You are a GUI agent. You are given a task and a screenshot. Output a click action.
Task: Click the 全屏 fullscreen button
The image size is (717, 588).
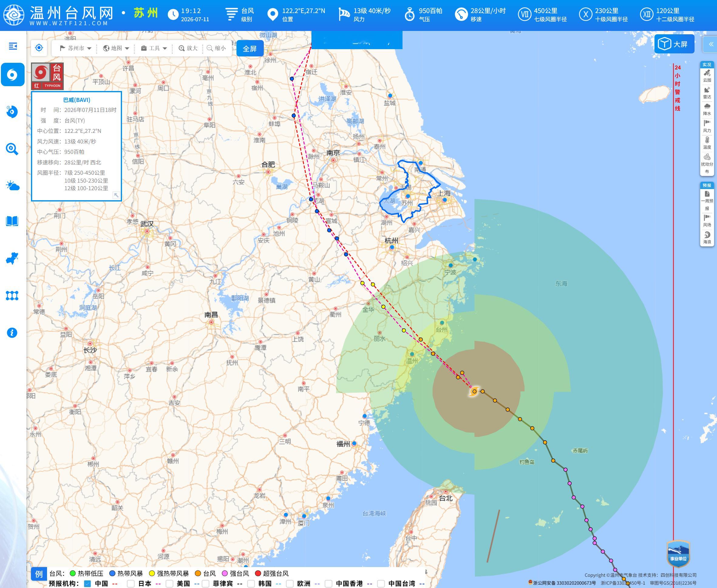[x=250, y=49]
